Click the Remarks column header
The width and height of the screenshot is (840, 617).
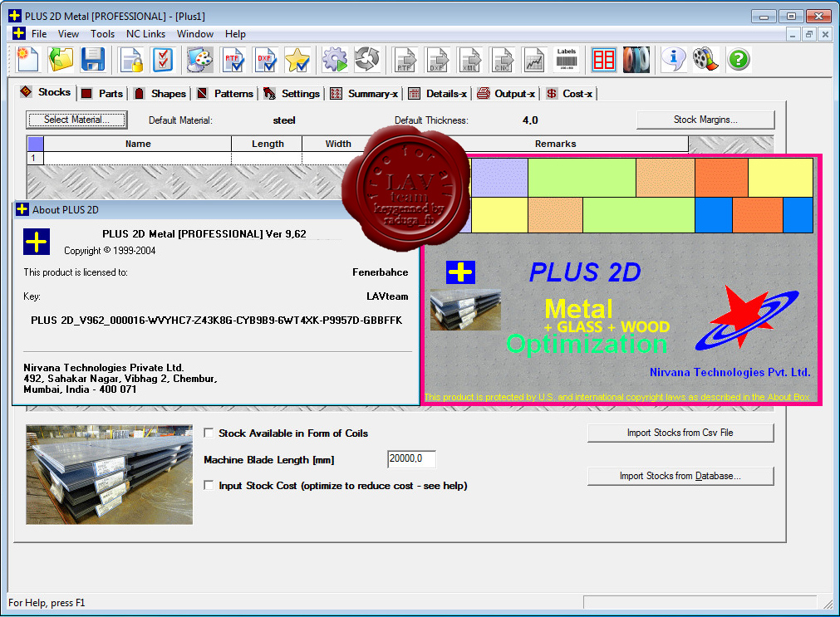coord(556,144)
